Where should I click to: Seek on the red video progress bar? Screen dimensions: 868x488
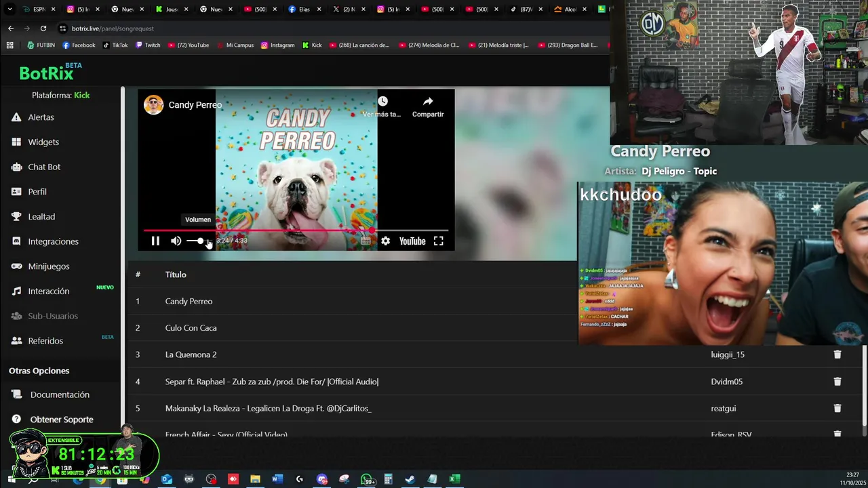[296, 230]
